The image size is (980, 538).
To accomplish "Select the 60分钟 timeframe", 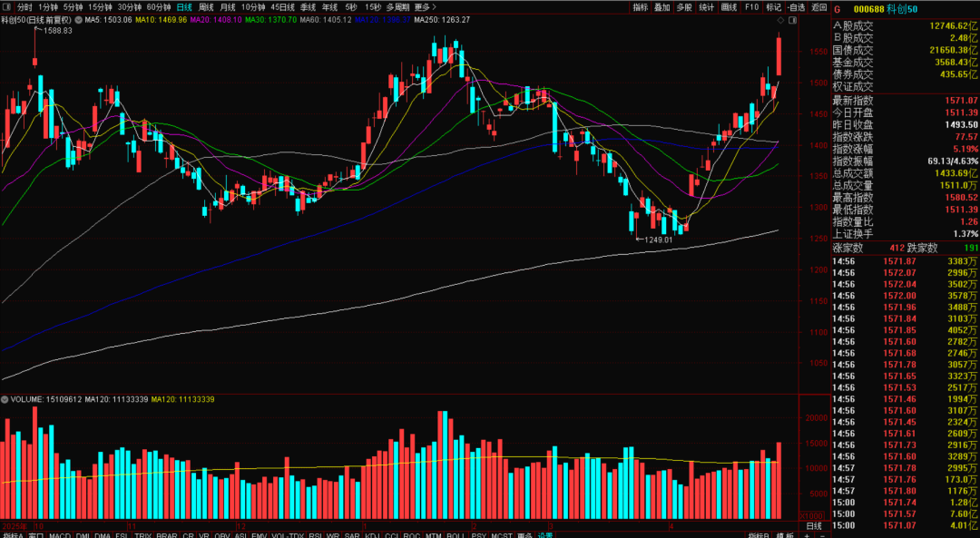I will click(x=159, y=7).
